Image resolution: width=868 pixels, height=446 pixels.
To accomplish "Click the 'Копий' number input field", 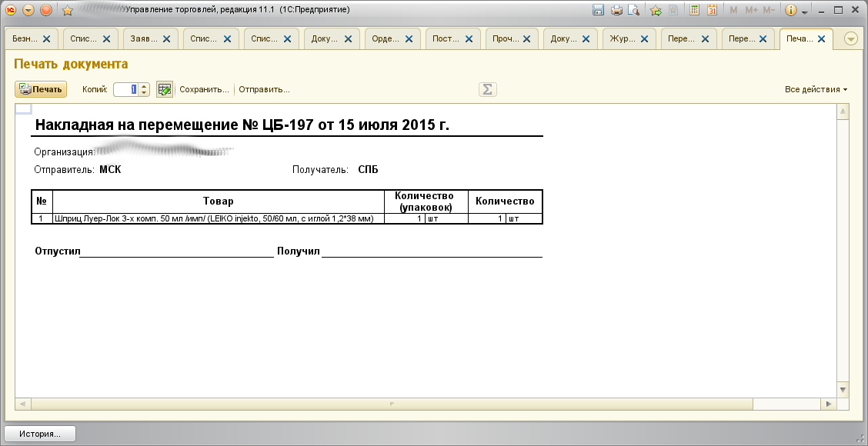I will pyautogui.click(x=125, y=89).
